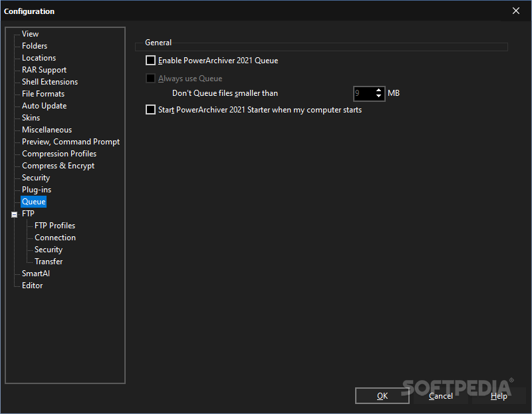Select the Queue tree item
The width and height of the screenshot is (532, 414).
(34, 202)
